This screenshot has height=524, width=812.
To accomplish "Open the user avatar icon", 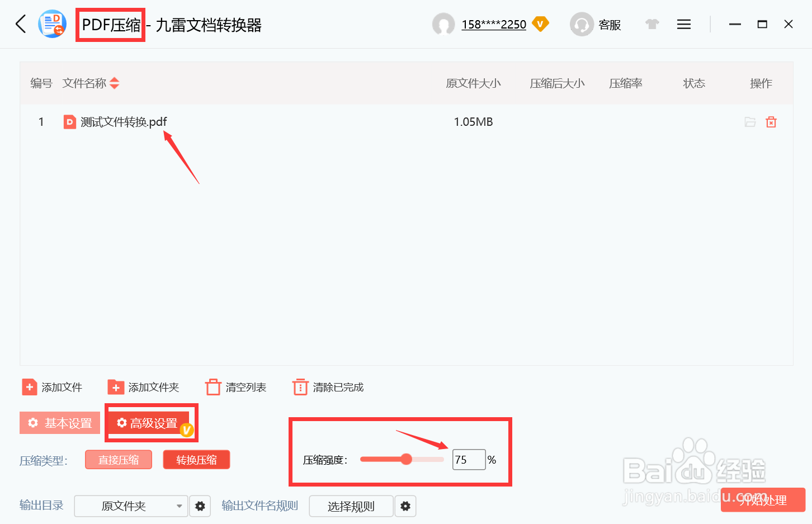I will 443,25.
